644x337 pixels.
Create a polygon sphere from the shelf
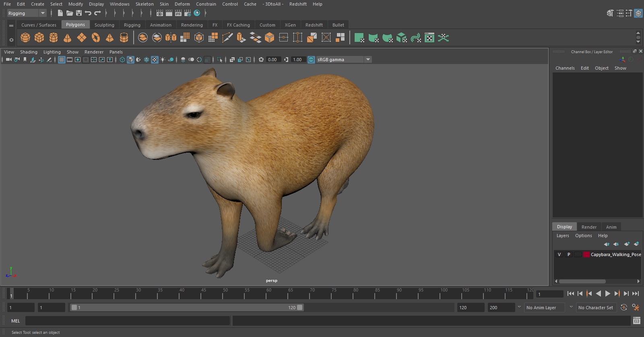(x=25, y=38)
